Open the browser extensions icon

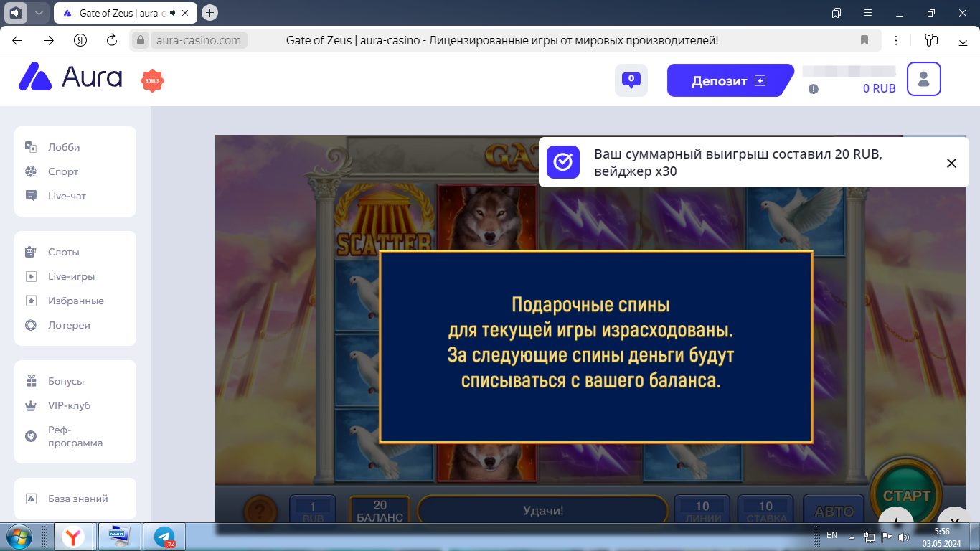coord(932,40)
